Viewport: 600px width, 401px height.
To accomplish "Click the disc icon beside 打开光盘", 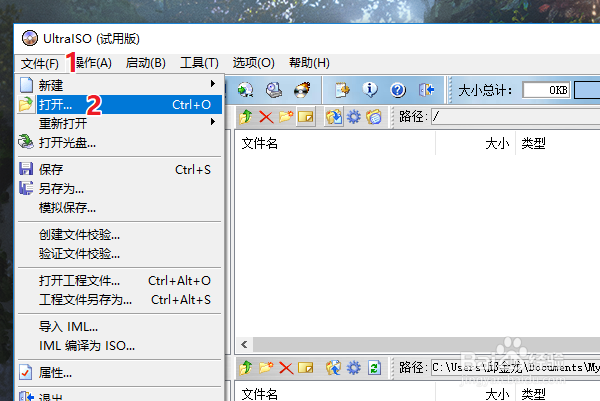I will (26, 142).
